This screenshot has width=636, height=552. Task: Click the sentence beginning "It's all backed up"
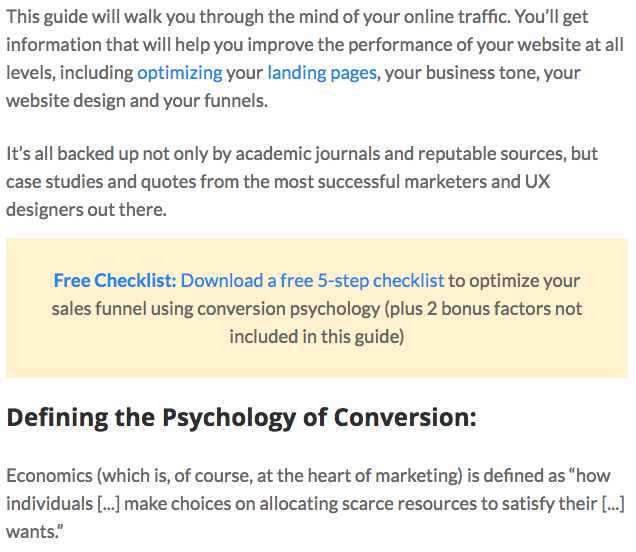point(302,181)
